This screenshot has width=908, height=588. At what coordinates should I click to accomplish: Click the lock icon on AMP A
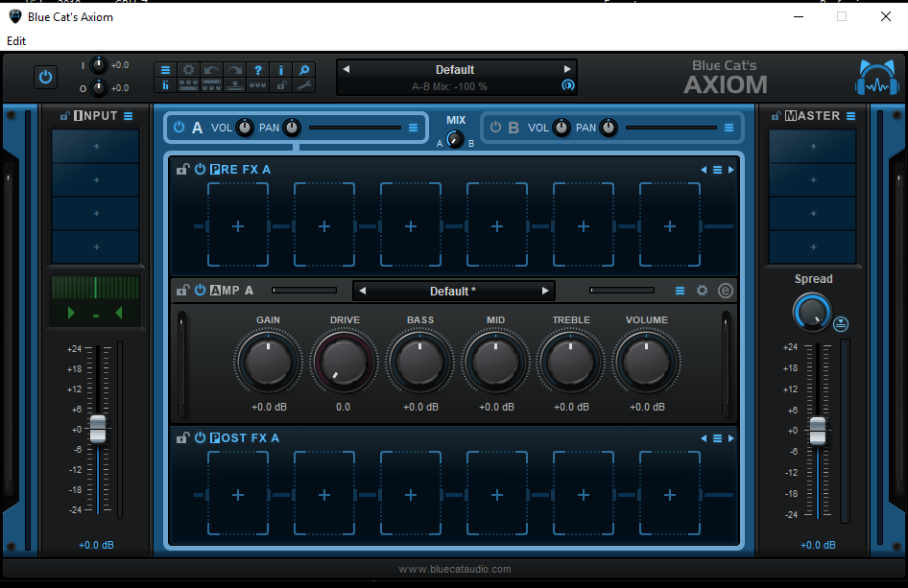coord(183,290)
